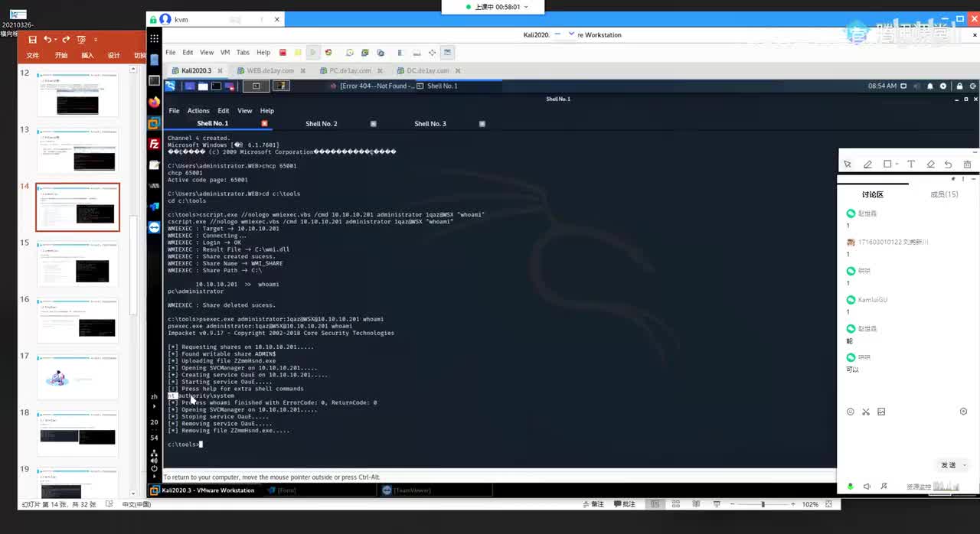Select slide 13 thumbnail
Image resolution: width=980 pixels, height=534 pixels.
(x=77, y=150)
